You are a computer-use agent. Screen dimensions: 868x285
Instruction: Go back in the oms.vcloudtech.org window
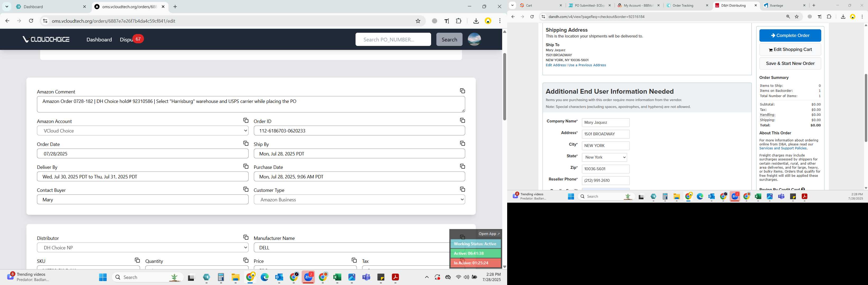coord(7,21)
